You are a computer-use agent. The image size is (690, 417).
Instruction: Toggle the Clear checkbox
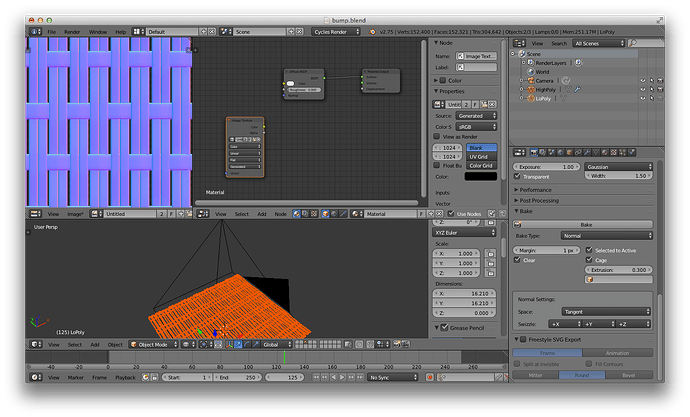click(x=517, y=260)
